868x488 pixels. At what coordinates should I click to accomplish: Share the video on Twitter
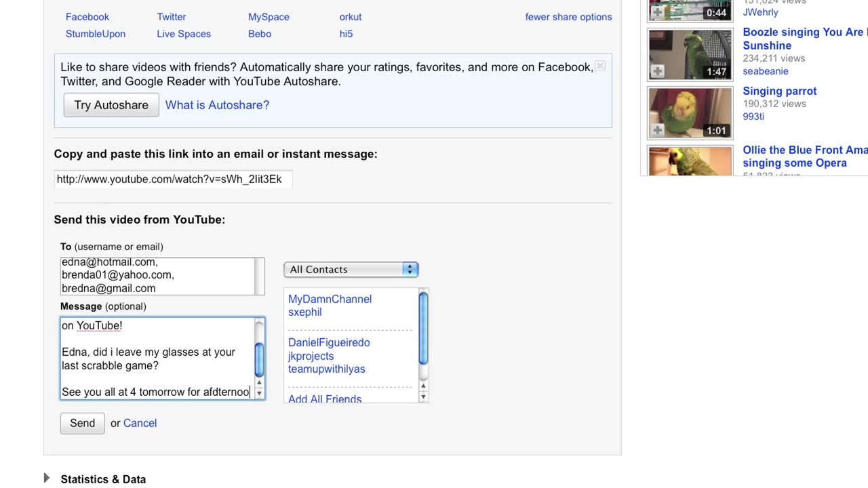tap(171, 17)
